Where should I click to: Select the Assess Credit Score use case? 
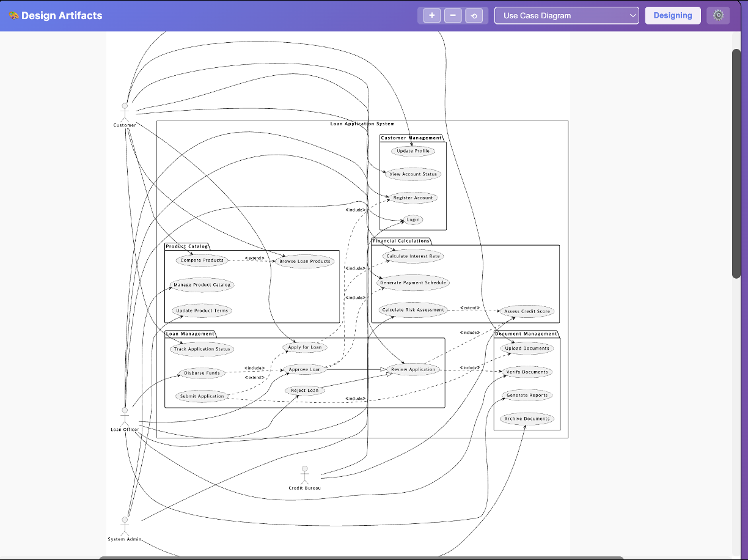527,311
